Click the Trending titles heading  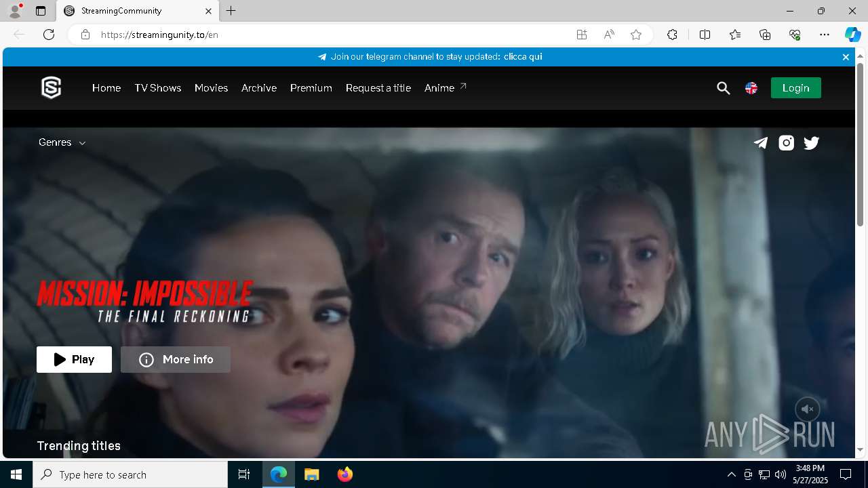[79, 446]
